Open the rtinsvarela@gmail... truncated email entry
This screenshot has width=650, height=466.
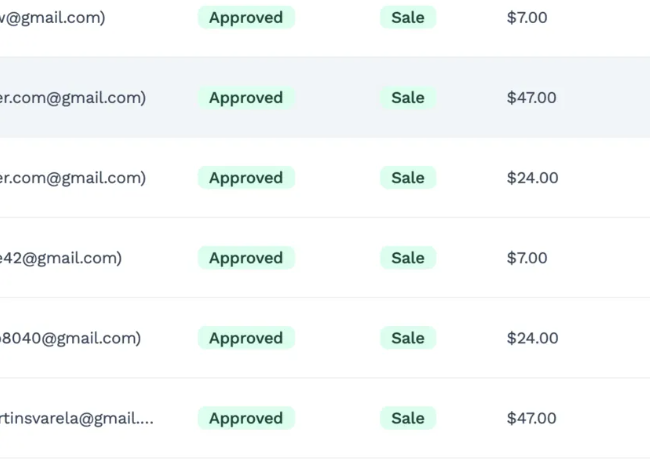[x=77, y=418]
